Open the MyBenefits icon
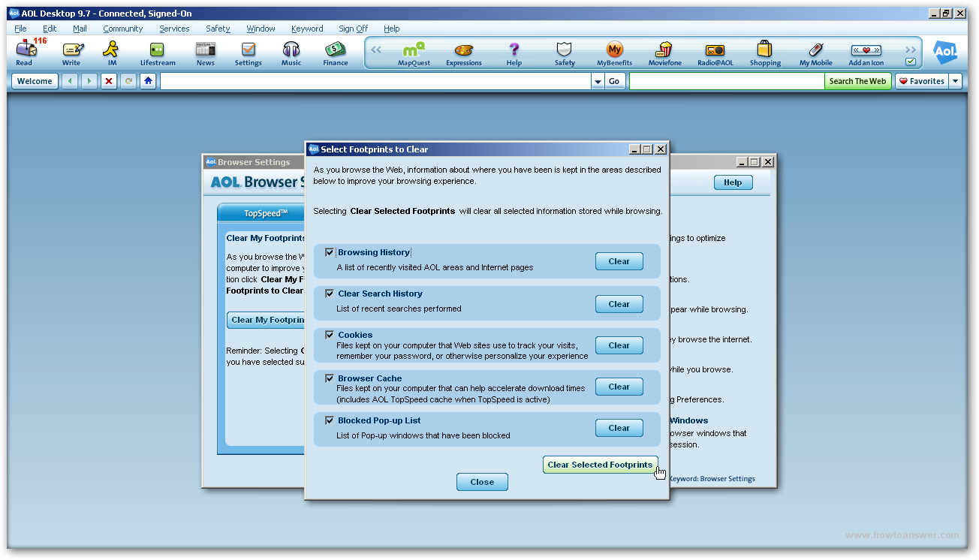 point(615,53)
